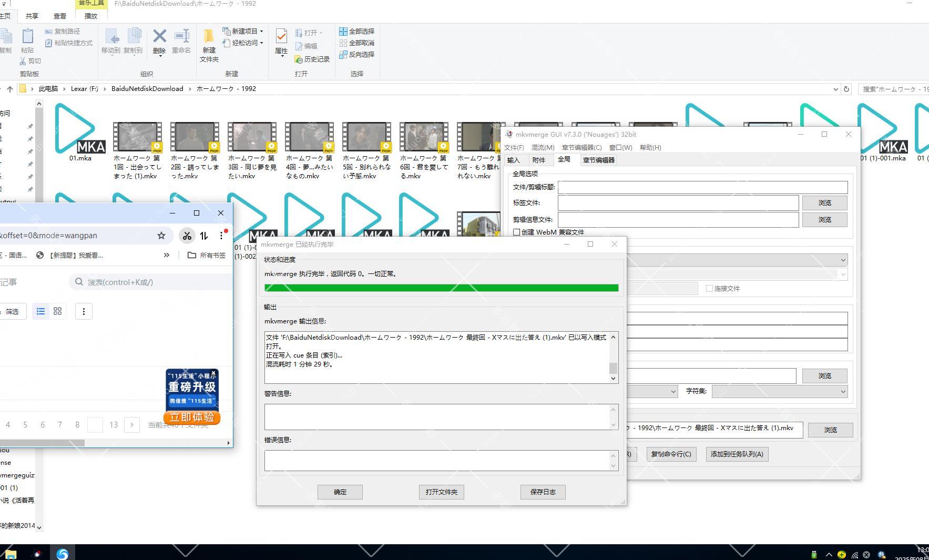Click the Properties icon in ribbon

281,37
